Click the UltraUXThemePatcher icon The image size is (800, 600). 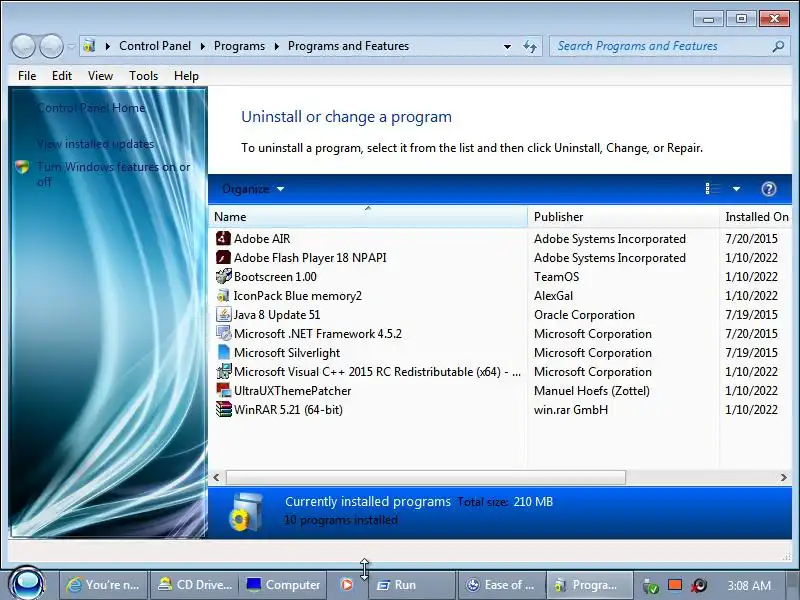[223, 390]
